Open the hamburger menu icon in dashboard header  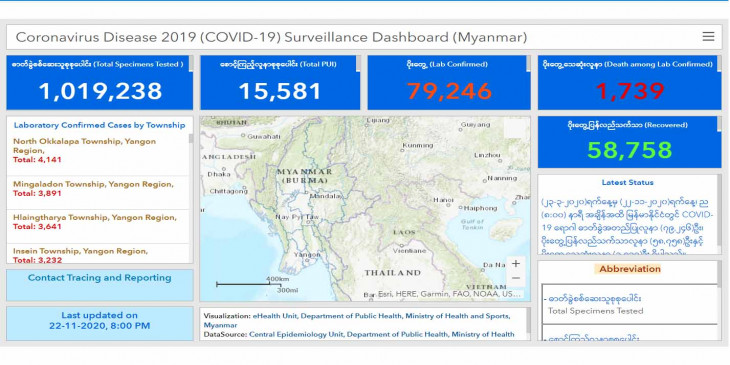[x=708, y=37]
